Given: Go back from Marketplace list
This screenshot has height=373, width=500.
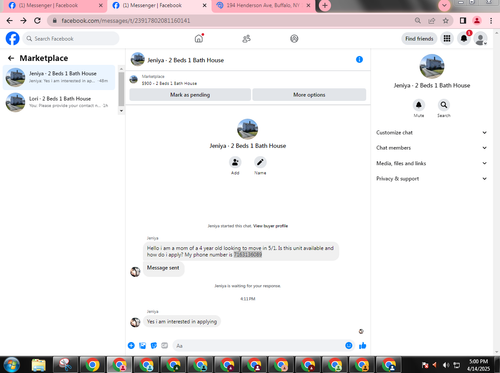Looking at the screenshot, I should [x=11, y=58].
